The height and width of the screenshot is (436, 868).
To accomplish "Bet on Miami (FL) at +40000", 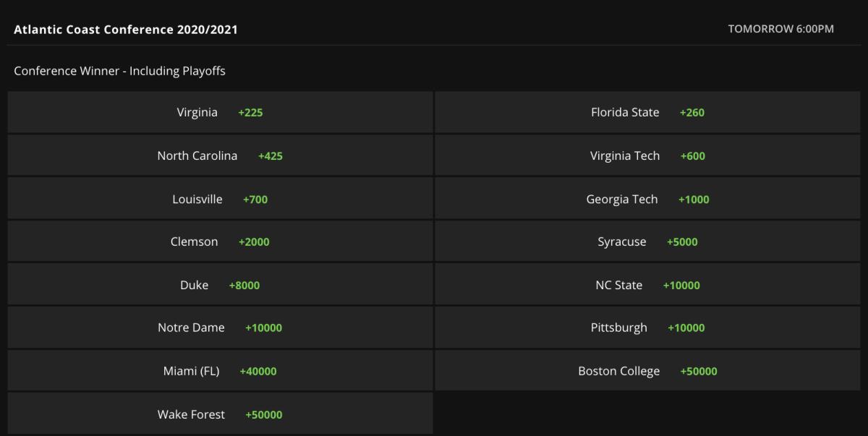I will (x=217, y=371).
